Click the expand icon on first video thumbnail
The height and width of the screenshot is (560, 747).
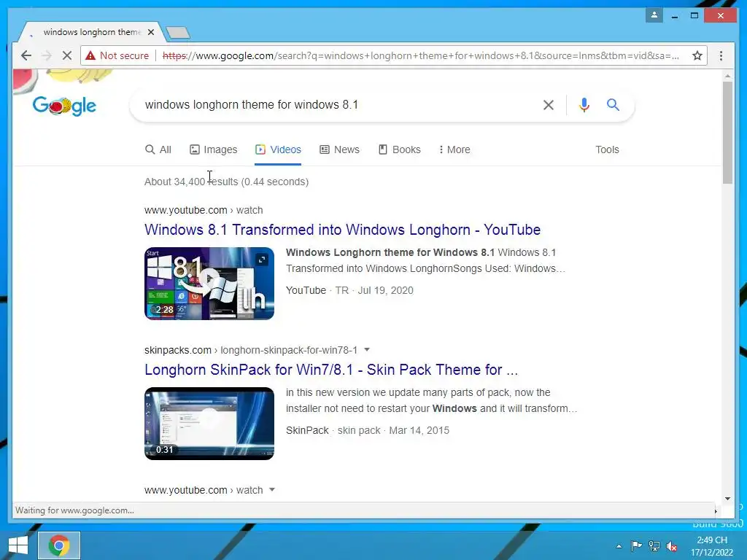point(262,260)
